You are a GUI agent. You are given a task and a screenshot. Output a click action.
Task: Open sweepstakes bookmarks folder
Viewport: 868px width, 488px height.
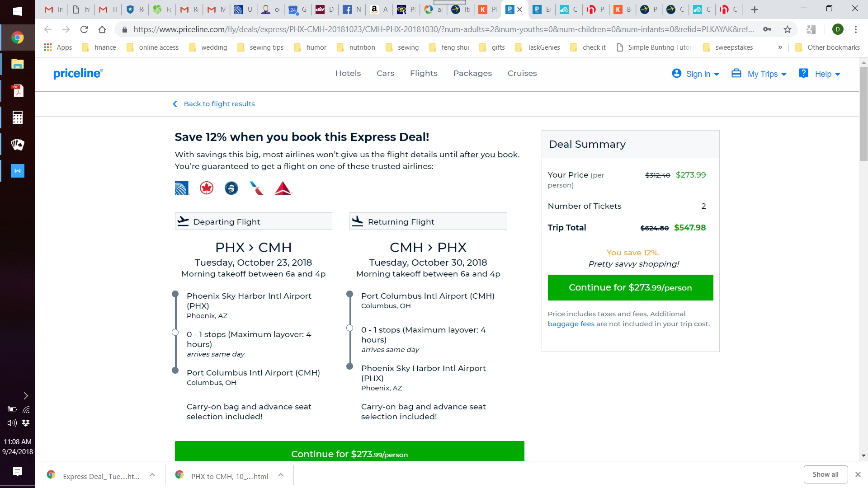tap(728, 47)
